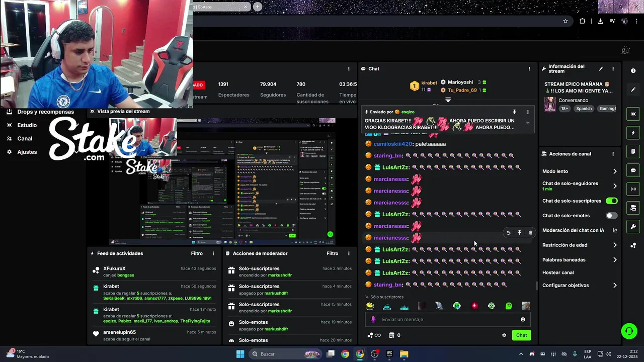This screenshot has width=644, height=362.
Task: Click the Vista previa del stream thumbnail
Action: point(223,182)
